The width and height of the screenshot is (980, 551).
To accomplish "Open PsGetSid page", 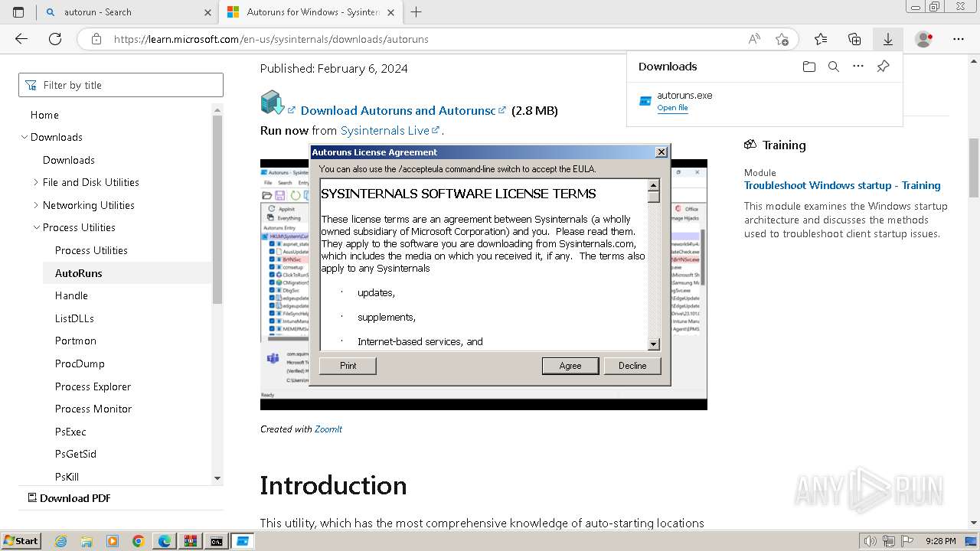I will 76,454.
